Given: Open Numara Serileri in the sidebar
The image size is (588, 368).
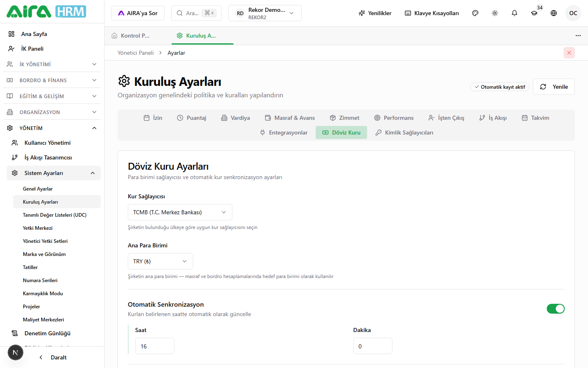Looking at the screenshot, I should [57, 280].
